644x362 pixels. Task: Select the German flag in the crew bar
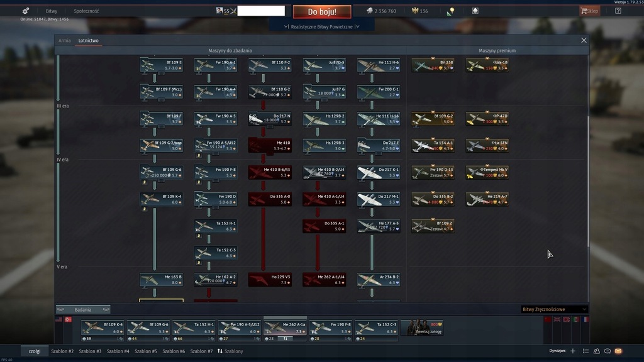click(x=68, y=319)
